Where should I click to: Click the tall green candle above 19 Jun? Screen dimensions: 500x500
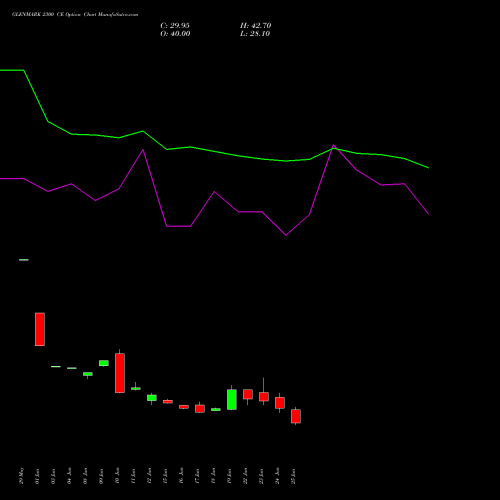[232, 399]
